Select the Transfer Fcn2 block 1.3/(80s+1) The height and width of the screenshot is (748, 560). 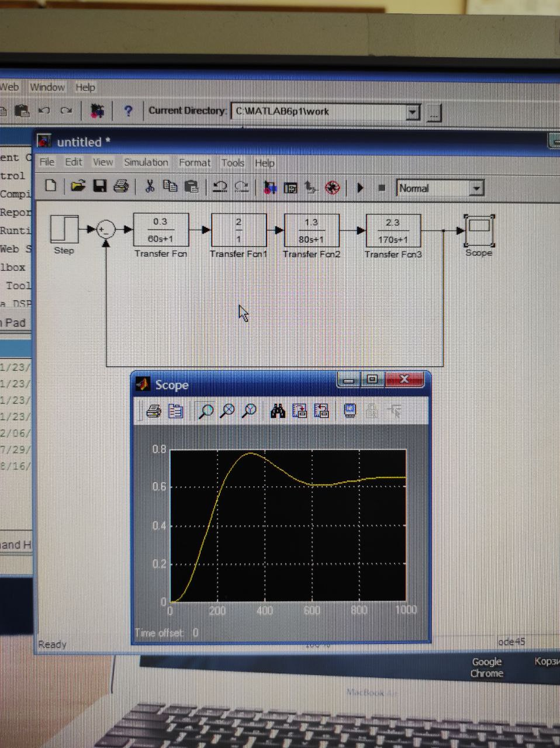tap(312, 230)
